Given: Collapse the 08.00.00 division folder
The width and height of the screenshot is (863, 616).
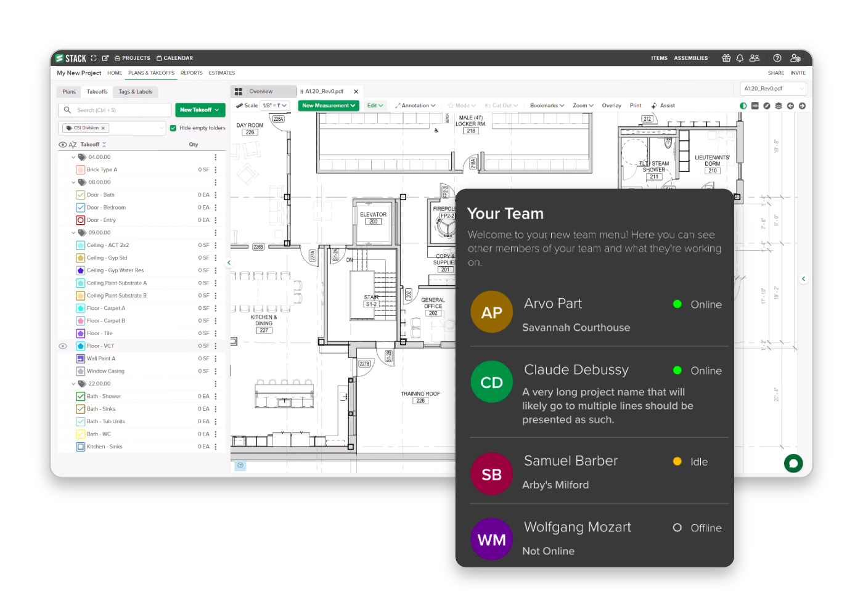Looking at the screenshot, I should (x=73, y=182).
